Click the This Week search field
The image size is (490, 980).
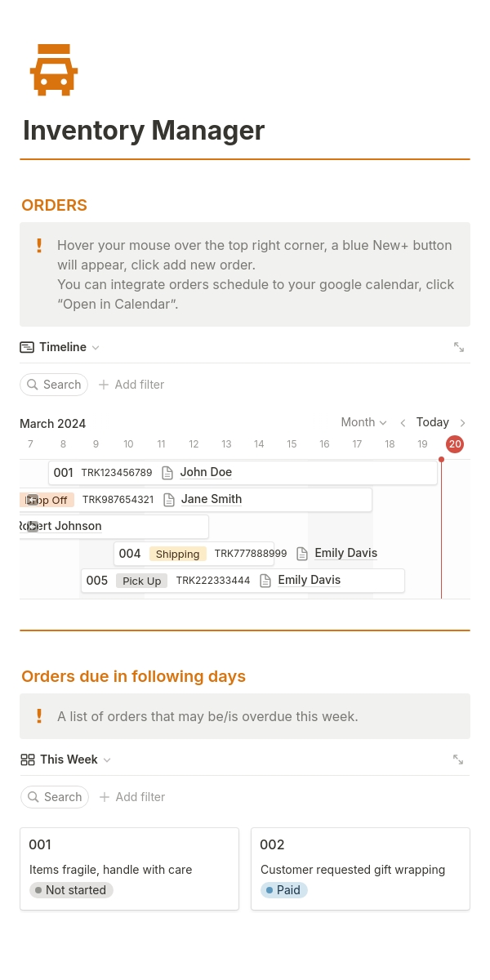click(55, 797)
